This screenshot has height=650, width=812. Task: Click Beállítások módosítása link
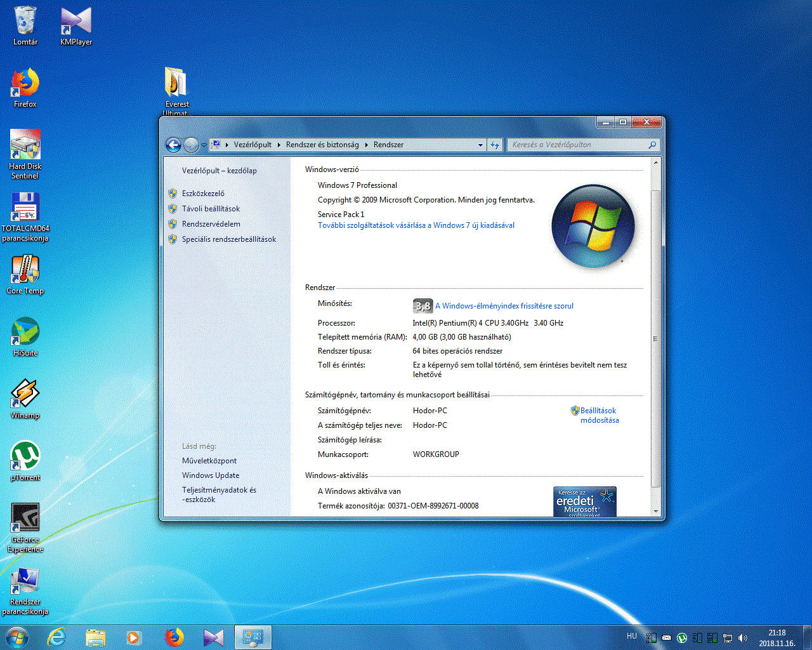(599, 415)
